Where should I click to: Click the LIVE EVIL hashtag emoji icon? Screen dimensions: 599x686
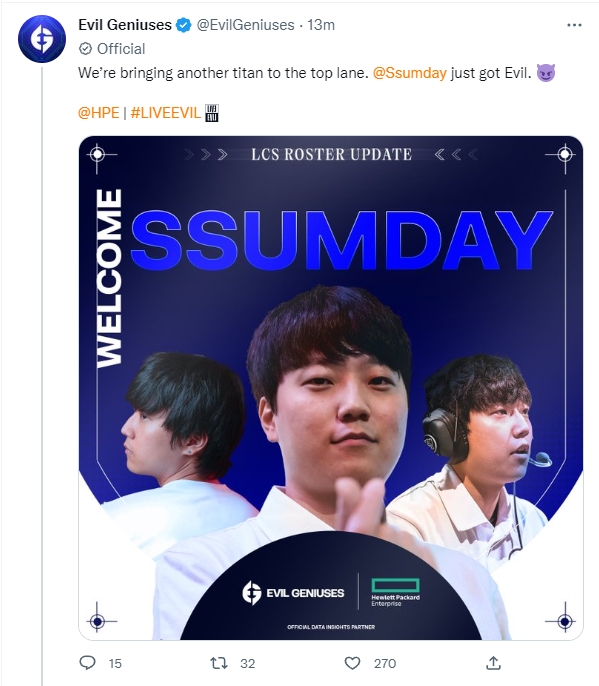pyautogui.click(x=212, y=113)
